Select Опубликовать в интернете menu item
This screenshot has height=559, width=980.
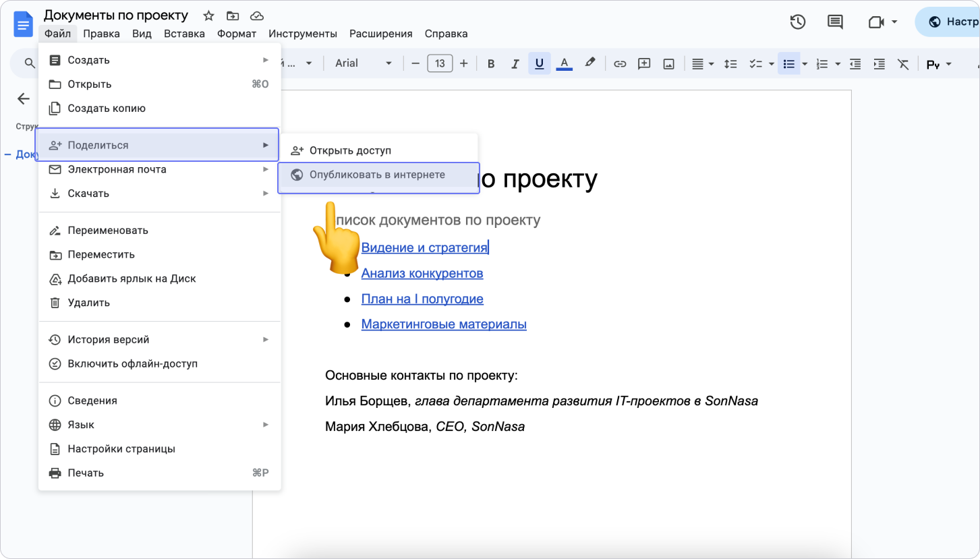377,175
